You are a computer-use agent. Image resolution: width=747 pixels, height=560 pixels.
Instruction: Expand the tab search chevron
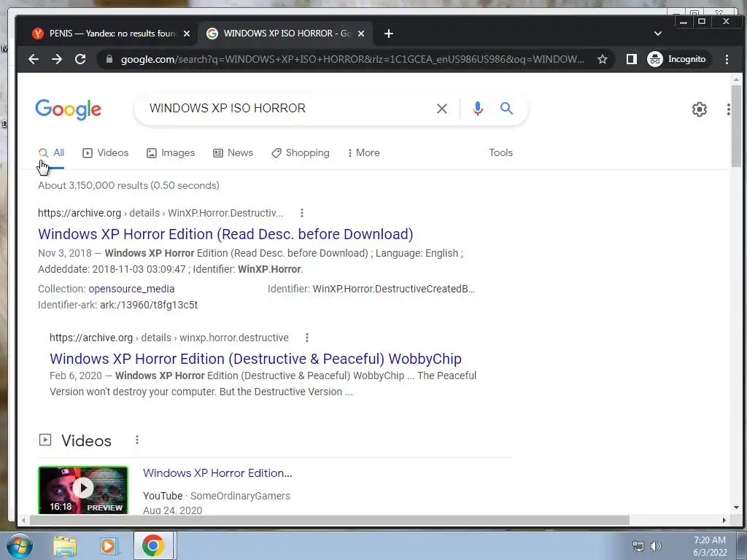tap(658, 34)
